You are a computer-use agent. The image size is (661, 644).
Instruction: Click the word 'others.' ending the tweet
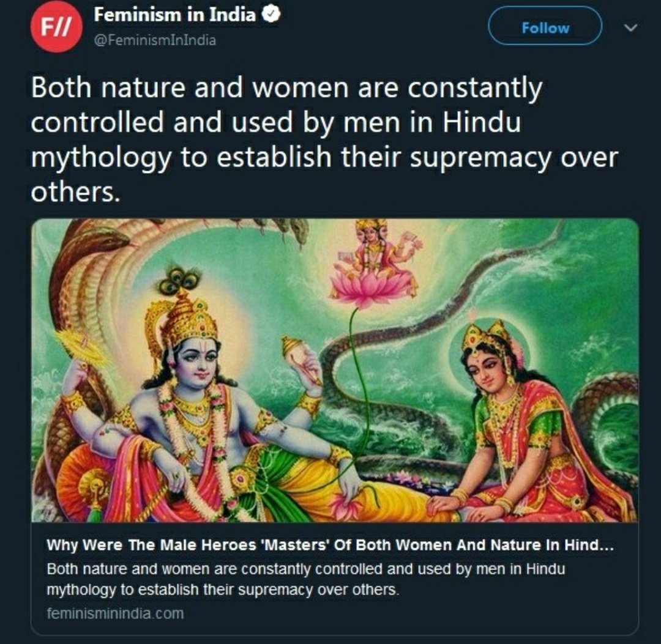pyautogui.click(x=75, y=192)
